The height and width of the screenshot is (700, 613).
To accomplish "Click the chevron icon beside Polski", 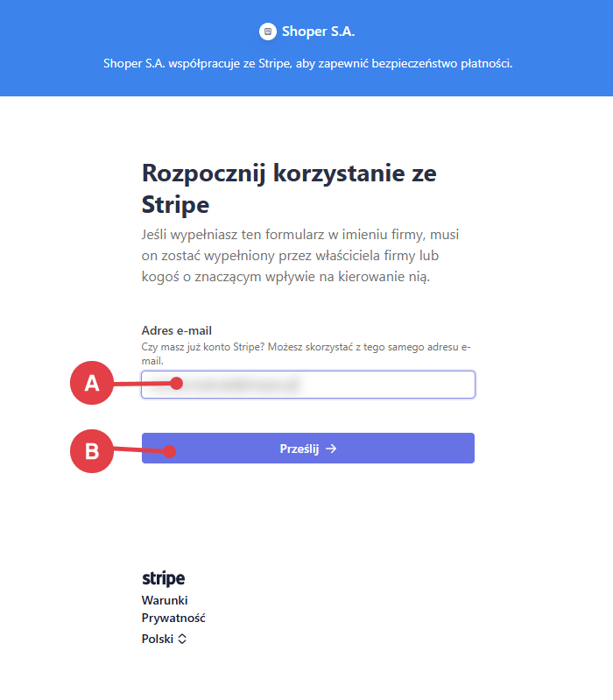I will click(182, 639).
